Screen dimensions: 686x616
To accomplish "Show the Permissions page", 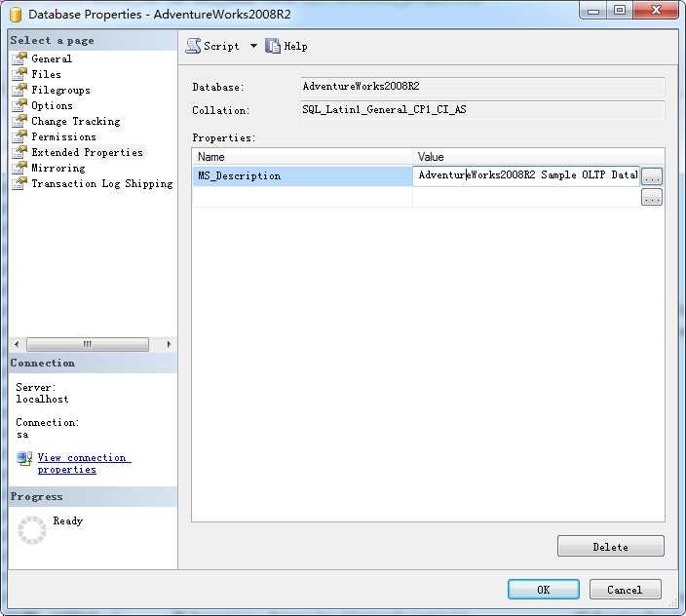I will (63, 136).
